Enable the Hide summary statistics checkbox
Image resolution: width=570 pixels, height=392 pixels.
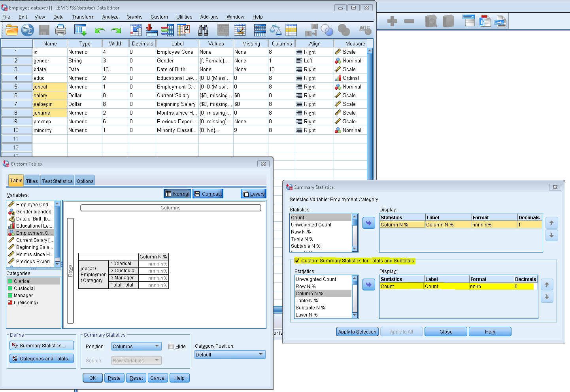click(x=171, y=347)
